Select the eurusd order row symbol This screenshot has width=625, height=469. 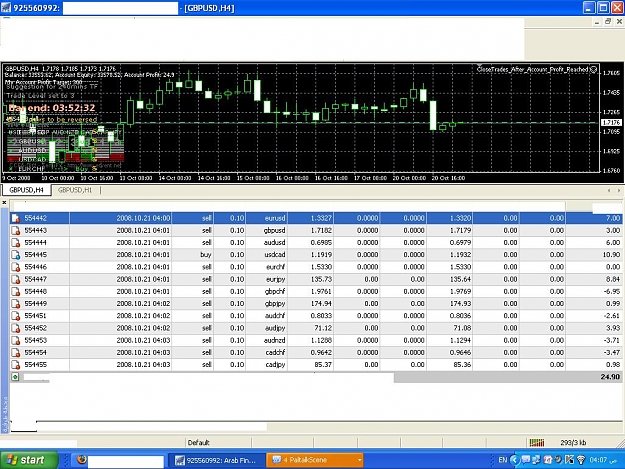point(275,218)
